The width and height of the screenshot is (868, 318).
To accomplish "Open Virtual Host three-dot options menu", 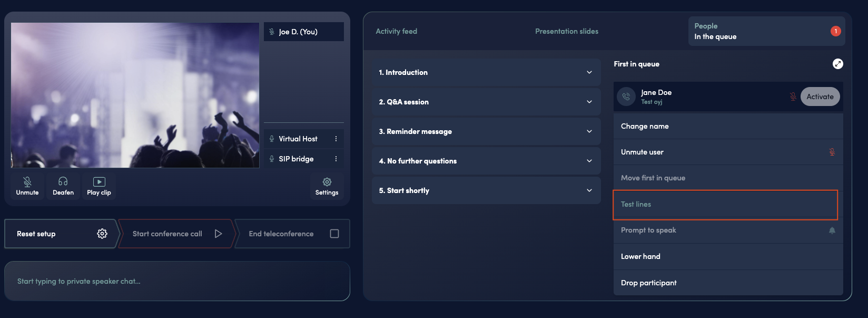I will (336, 139).
